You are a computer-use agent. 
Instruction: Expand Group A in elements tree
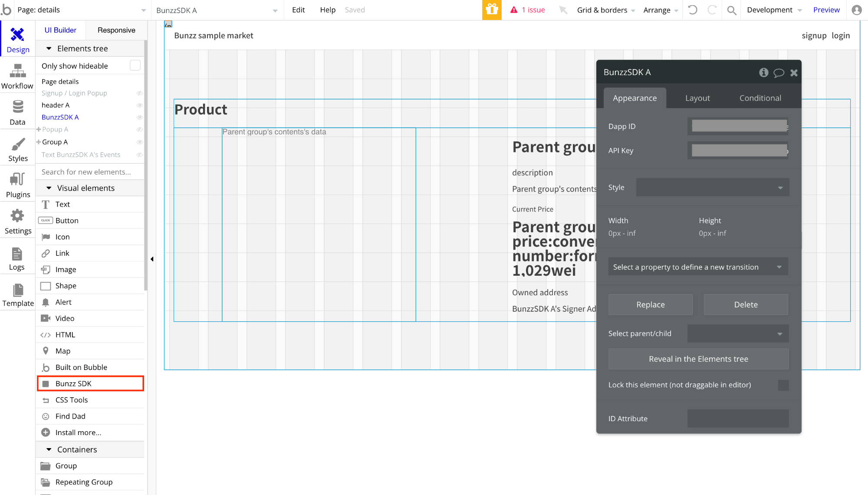click(39, 142)
